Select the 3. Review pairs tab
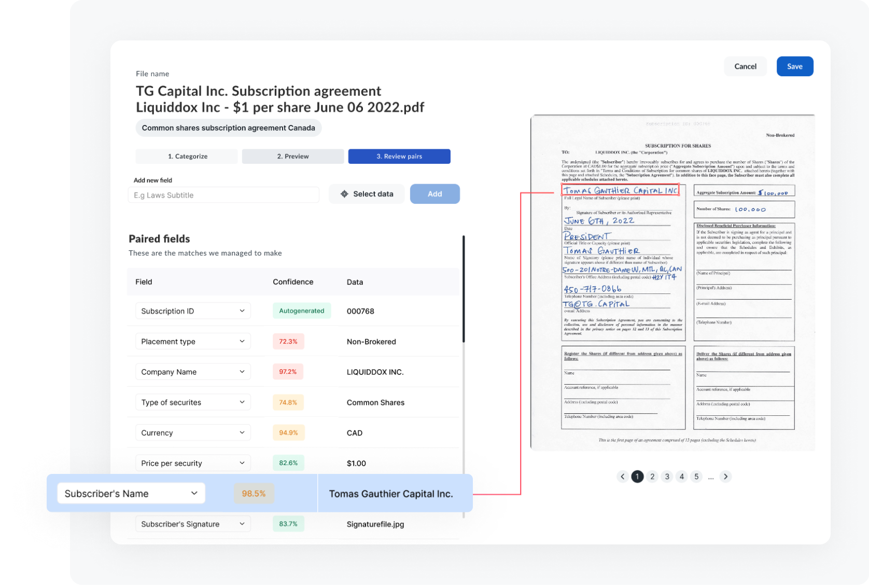Viewport: 869px width, 588px height. tap(399, 156)
